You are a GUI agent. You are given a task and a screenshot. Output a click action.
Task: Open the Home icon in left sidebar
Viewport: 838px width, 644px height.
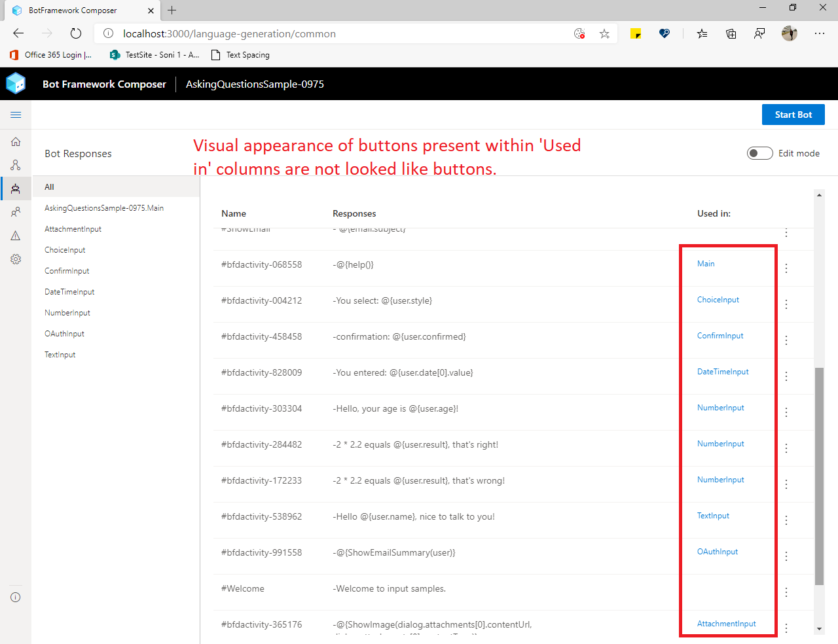[16, 141]
